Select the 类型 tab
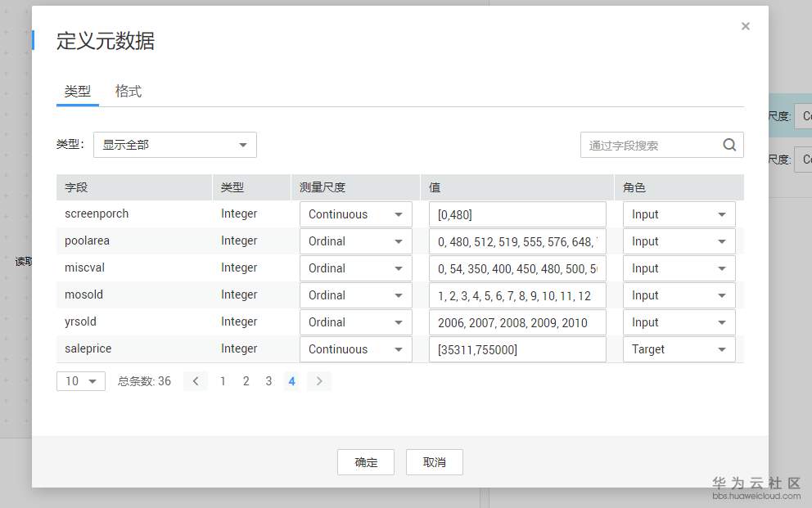 [78, 92]
